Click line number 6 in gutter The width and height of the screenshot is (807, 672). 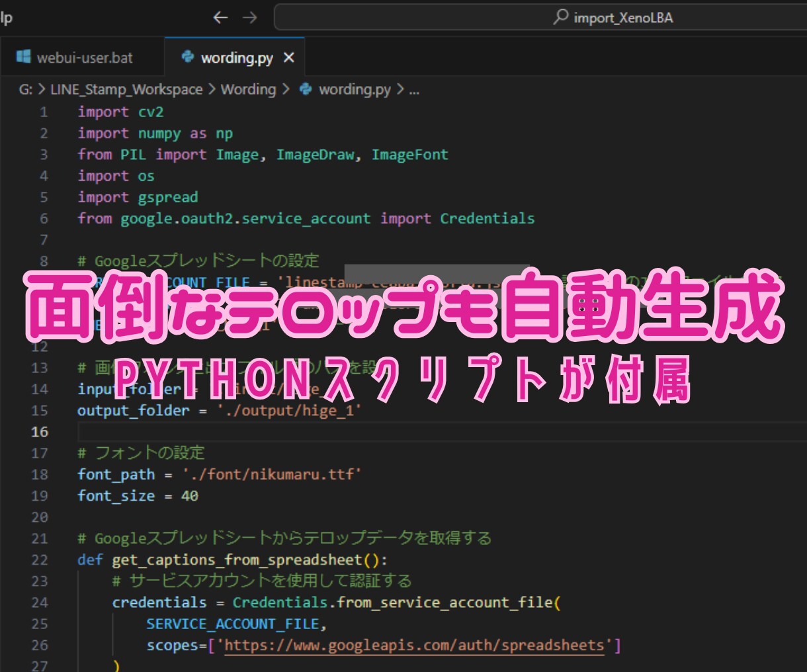(x=44, y=218)
